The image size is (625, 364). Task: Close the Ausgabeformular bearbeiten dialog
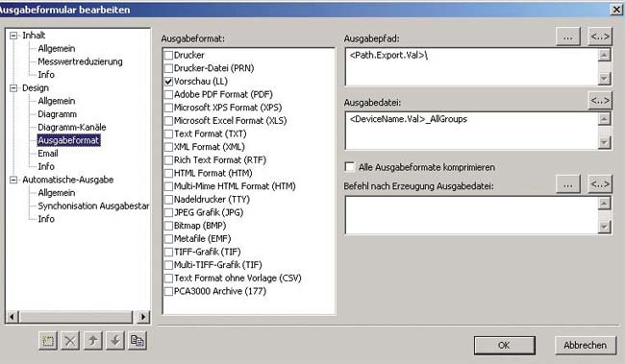coord(616,10)
